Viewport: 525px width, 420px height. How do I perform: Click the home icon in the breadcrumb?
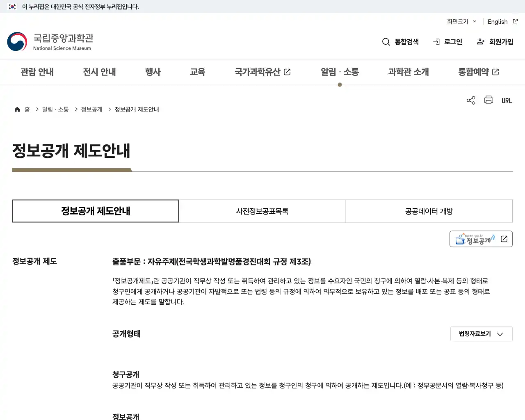pos(17,109)
